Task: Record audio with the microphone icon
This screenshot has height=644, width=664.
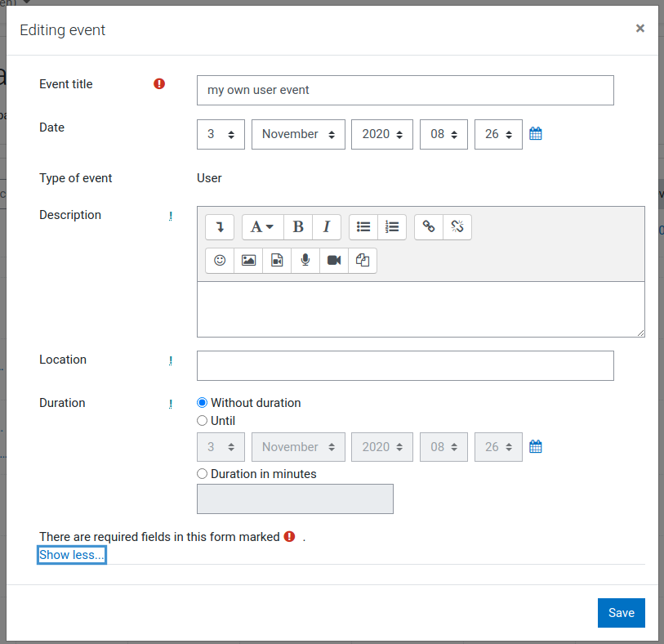Action: click(305, 260)
